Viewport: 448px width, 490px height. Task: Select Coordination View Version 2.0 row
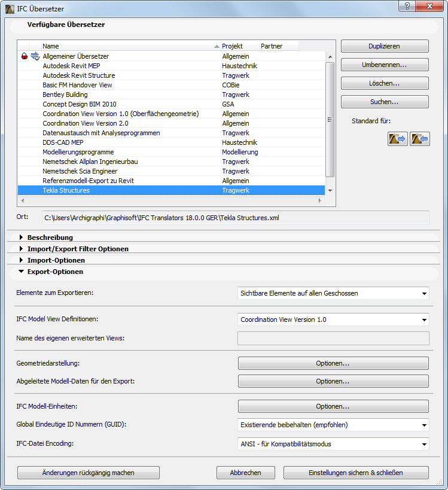tap(171, 123)
